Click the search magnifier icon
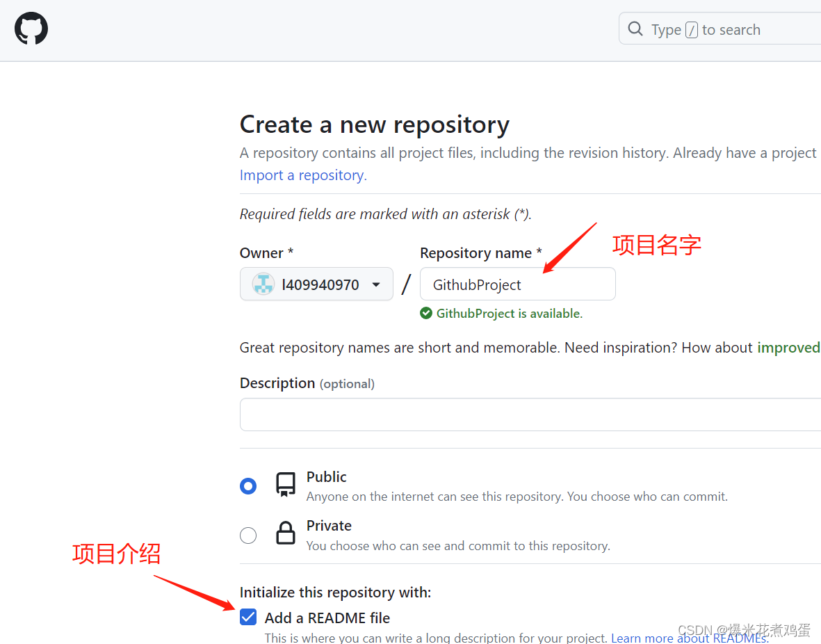The height and width of the screenshot is (644, 821). tap(635, 29)
